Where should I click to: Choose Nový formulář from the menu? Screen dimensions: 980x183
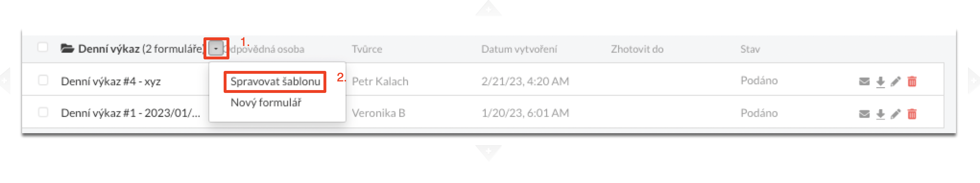266,103
